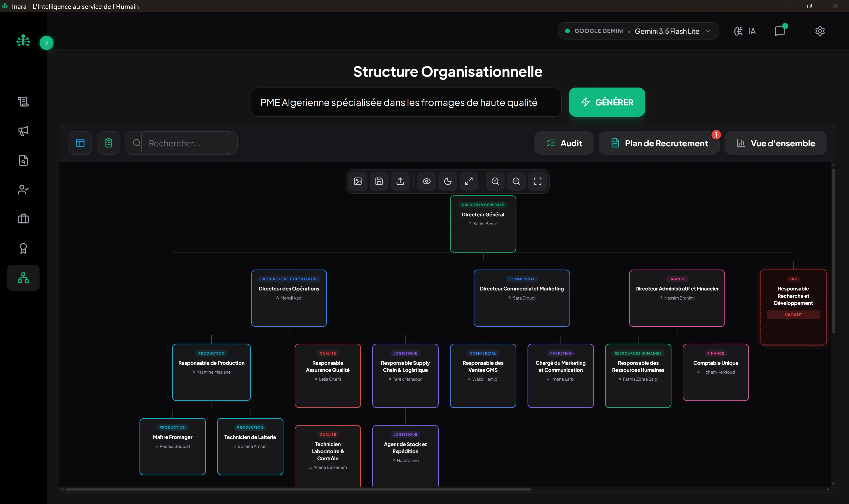The image size is (849, 504).
Task: Open the briefcase sidebar icon
Action: [23, 219]
